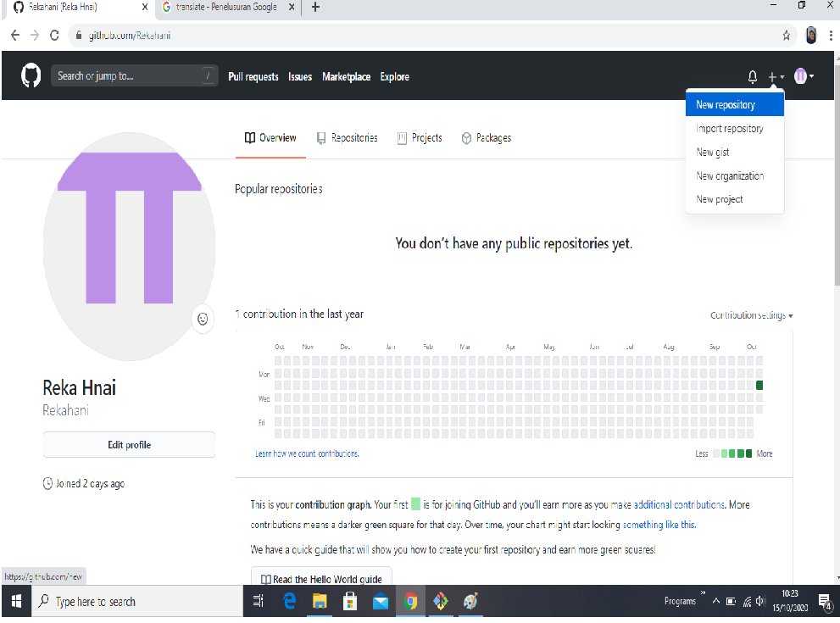Click the purple profile avatar picture
This screenshot has height=623, width=840.
point(129,247)
